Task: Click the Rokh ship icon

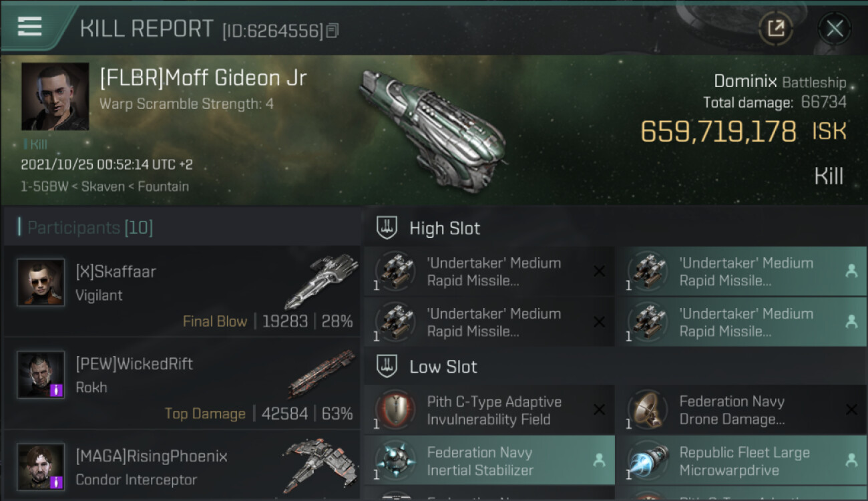Action: 321,373
